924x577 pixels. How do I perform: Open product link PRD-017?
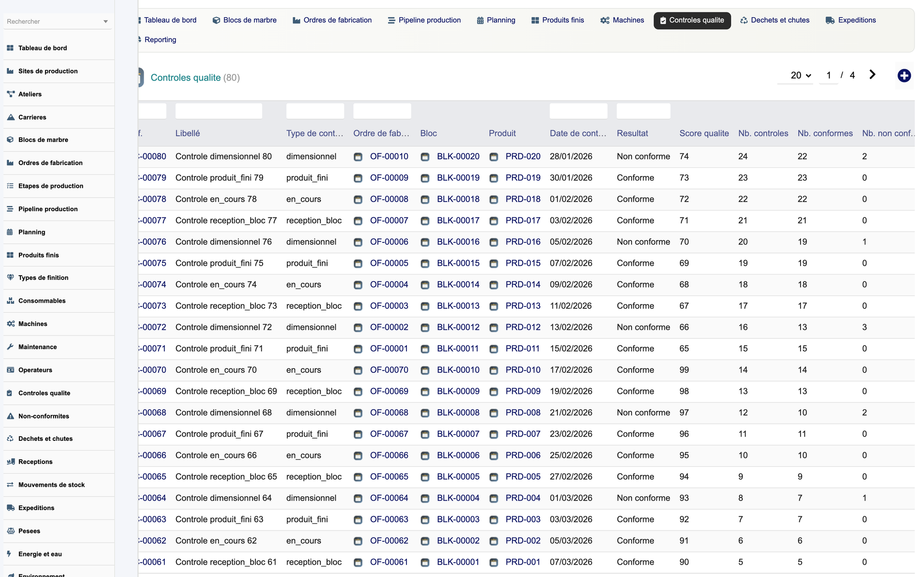pyautogui.click(x=523, y=221)
